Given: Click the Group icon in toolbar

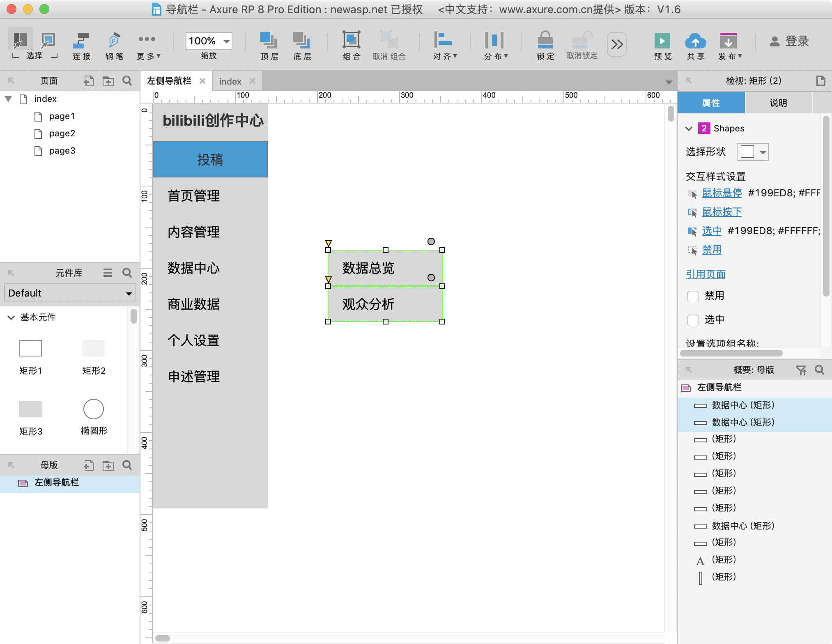Looking at the screenshot, I should (x=352, y=40).
